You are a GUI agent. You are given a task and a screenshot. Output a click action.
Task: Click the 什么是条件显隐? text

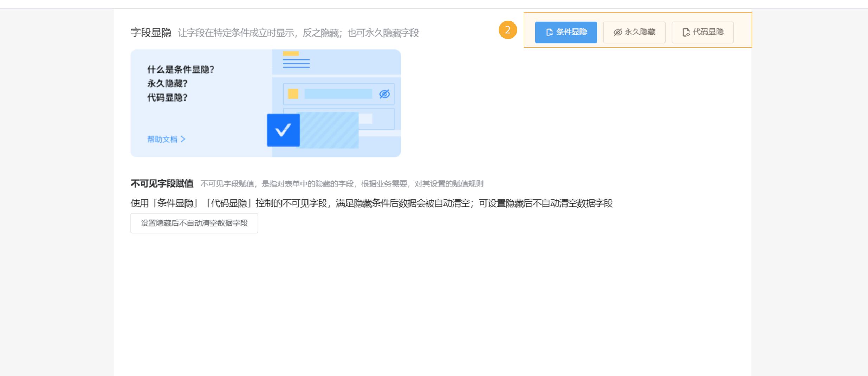(x=181, y=70)
